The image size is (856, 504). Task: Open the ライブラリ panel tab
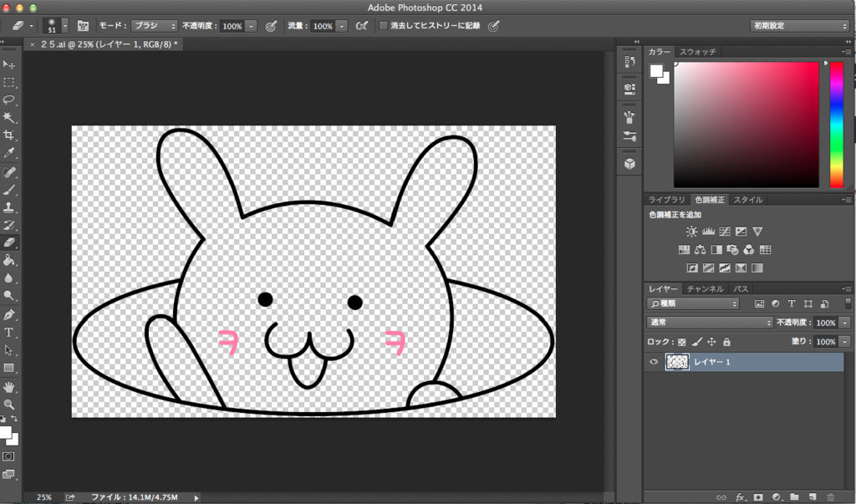click(x=665, y=200)
